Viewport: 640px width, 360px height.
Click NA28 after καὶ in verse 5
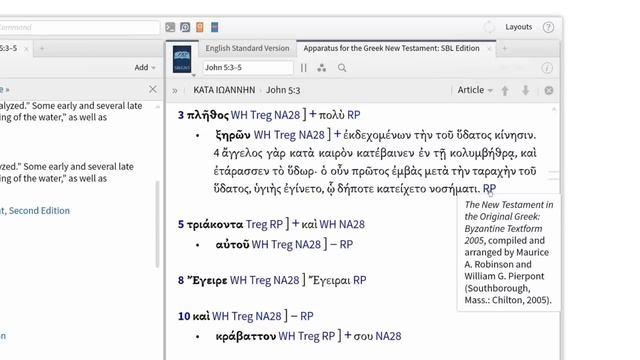pyautogui.click(x=351, y=224)
